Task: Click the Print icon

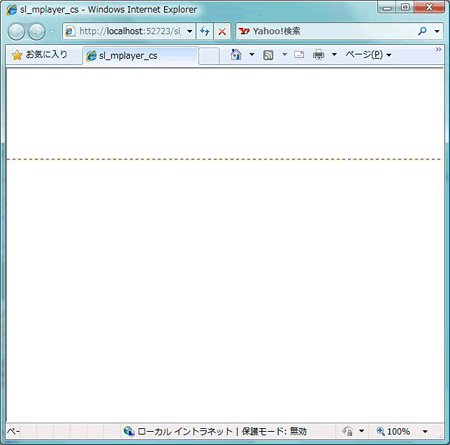Action: point(319,54)
